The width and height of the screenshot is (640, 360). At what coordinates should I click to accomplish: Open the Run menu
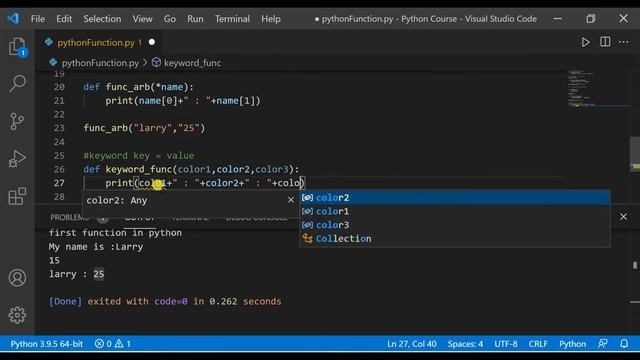[x=195, y=19]
